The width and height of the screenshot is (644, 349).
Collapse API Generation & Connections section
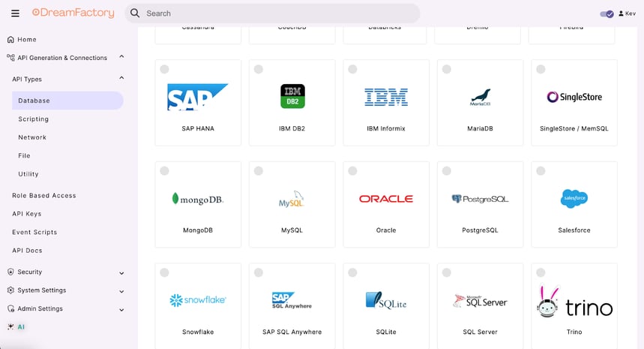click(121, 57)
